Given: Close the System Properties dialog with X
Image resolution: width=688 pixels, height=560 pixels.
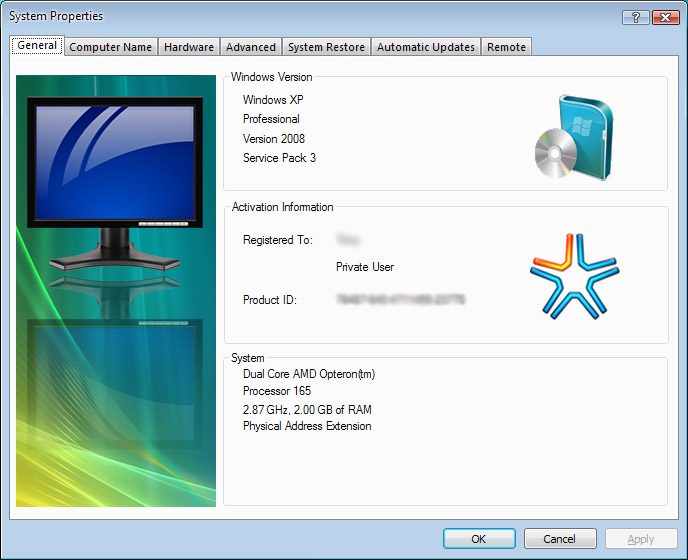Looking at the screenshot, I should pos(665,17).
